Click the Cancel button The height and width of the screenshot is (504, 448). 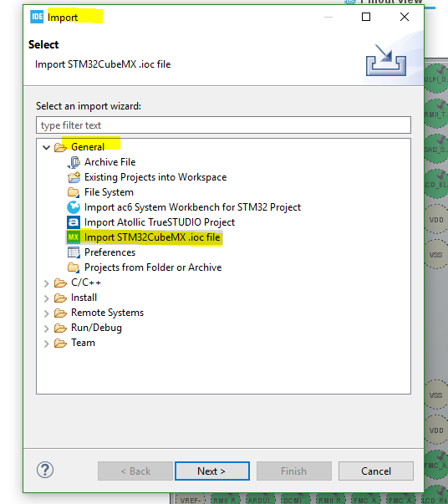point(375,471)
